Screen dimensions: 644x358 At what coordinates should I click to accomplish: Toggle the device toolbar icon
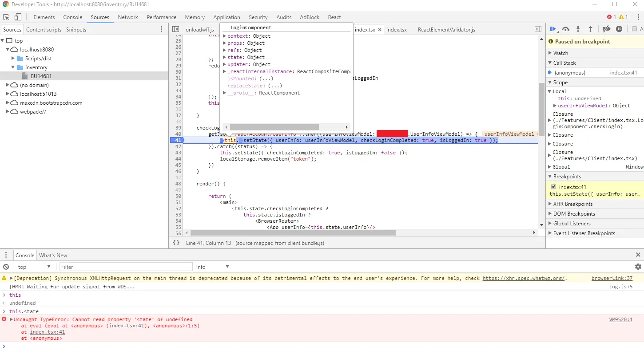pyautogui.click(x=18, y=17)
